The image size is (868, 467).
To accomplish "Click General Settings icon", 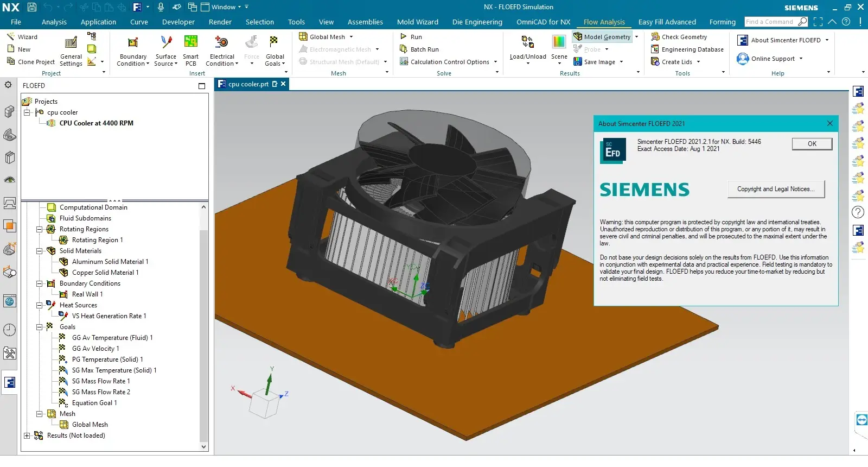I will coord(71,43).
